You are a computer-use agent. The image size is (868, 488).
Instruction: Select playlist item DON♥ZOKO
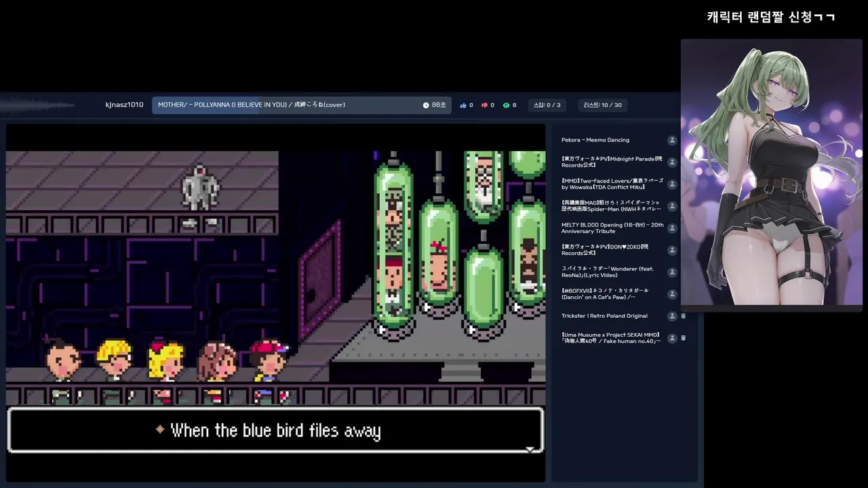pyautogui.click(x=605, y=250)
